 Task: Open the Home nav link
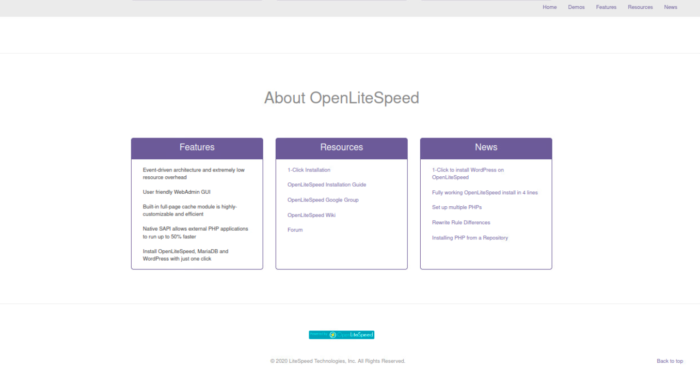point(550,7)
